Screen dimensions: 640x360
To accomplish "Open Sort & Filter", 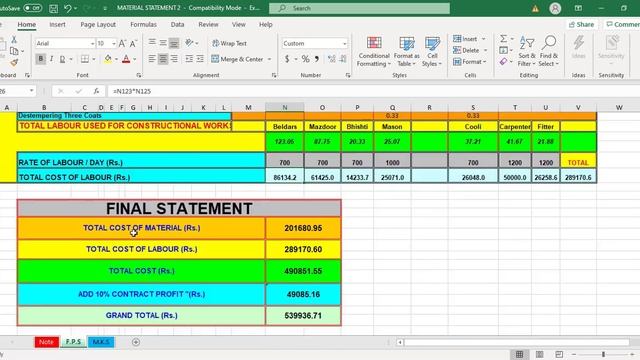I will tap(526, 51).
